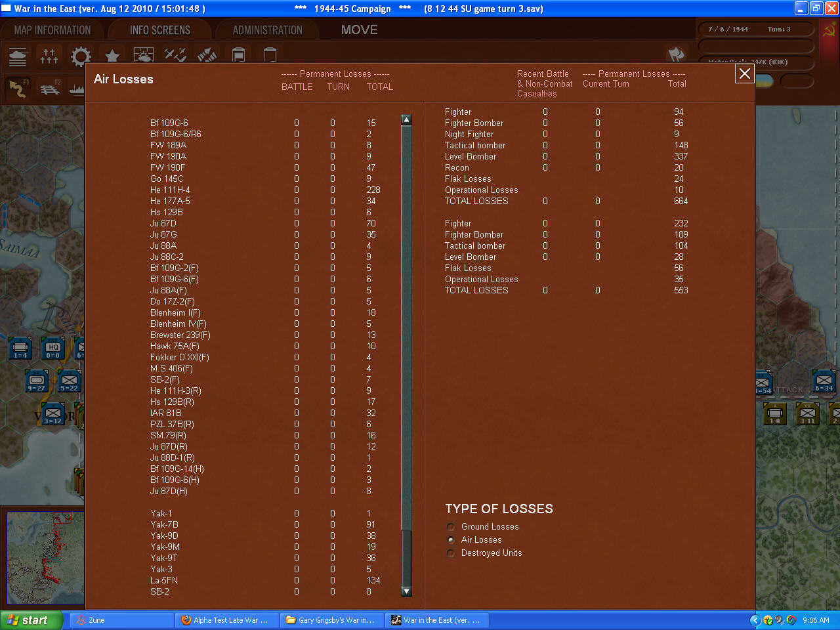Click the IAR 81B row label
840x630 pixels.
[166, 413]
